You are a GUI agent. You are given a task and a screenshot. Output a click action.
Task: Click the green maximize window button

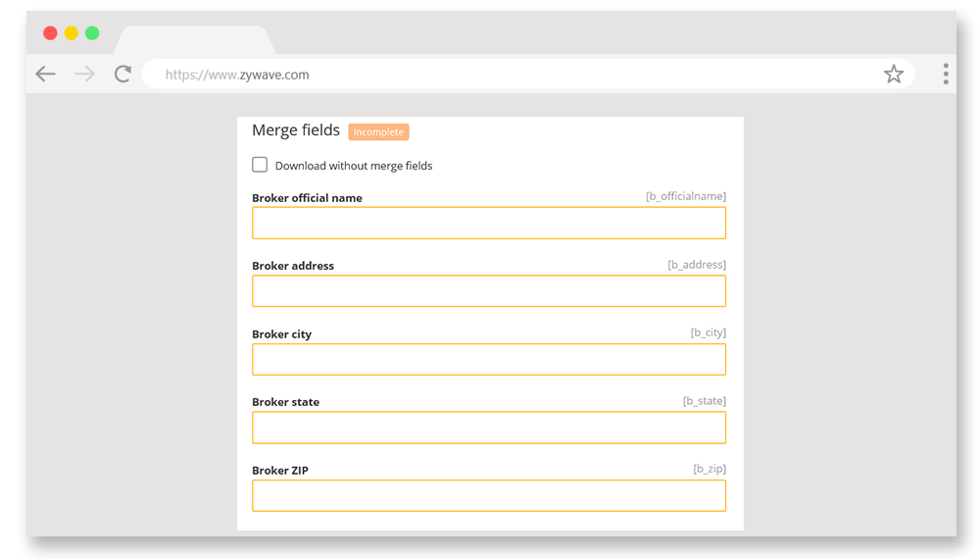tap(92, 33)
